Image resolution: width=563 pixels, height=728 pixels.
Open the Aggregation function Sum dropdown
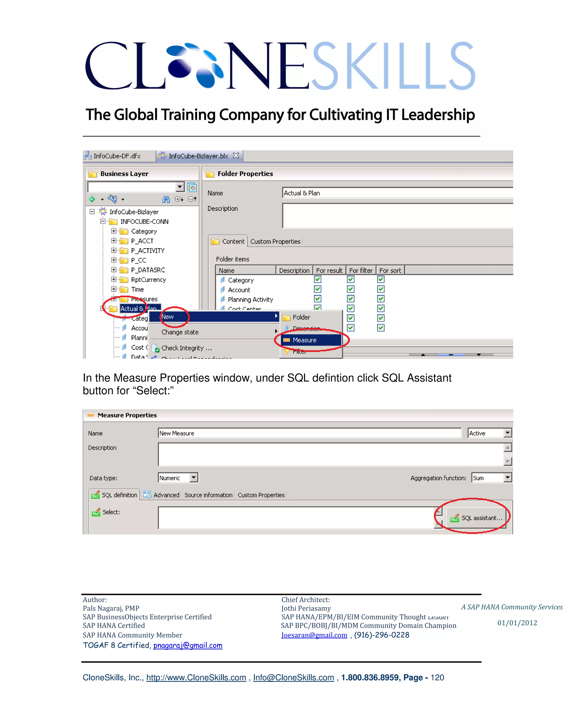point(508,478)
